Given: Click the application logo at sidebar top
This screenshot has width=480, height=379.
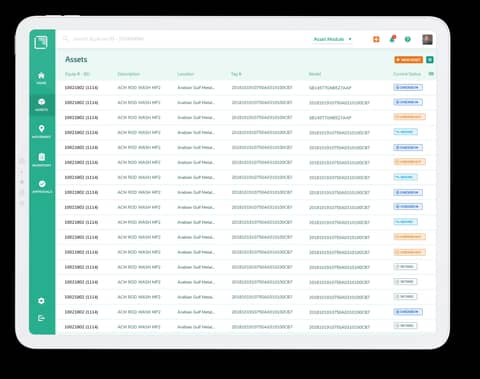Looking at the screenshot, I should pyautogui.click(x=41, y=42).
